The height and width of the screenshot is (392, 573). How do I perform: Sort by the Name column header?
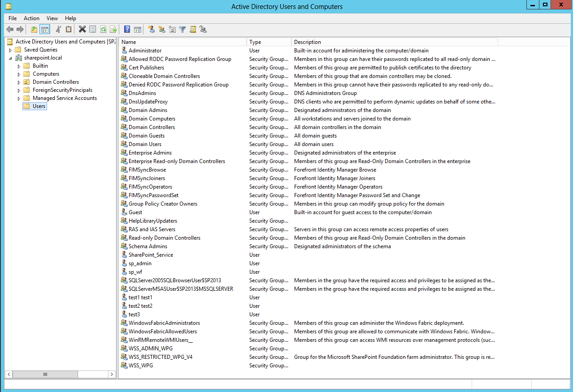pyautogui.click(x=183, y=42)
